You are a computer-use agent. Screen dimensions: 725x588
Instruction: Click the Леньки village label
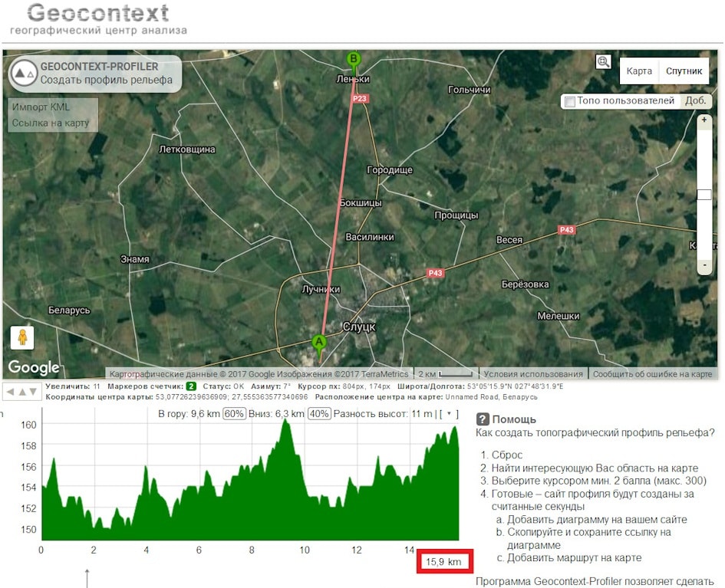(353, 79)
